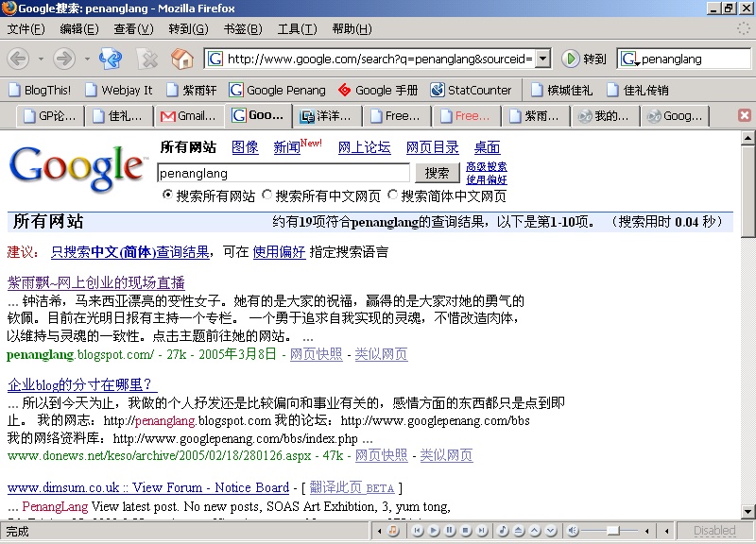Click the Disabled status bar panel

coord(714,531)
